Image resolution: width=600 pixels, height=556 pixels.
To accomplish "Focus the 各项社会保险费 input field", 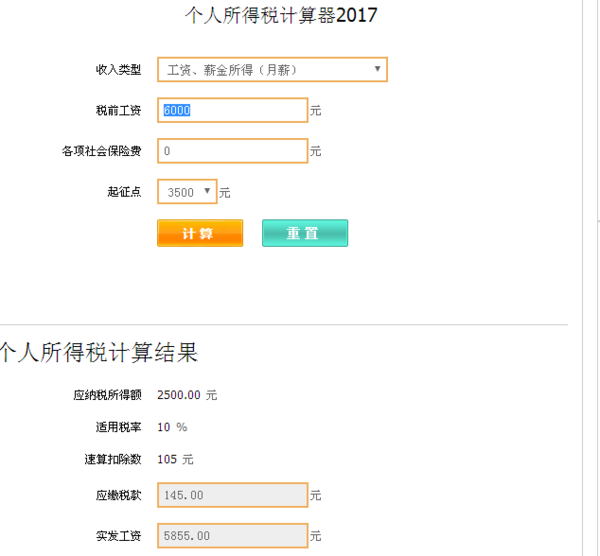I will coord(232,151).
